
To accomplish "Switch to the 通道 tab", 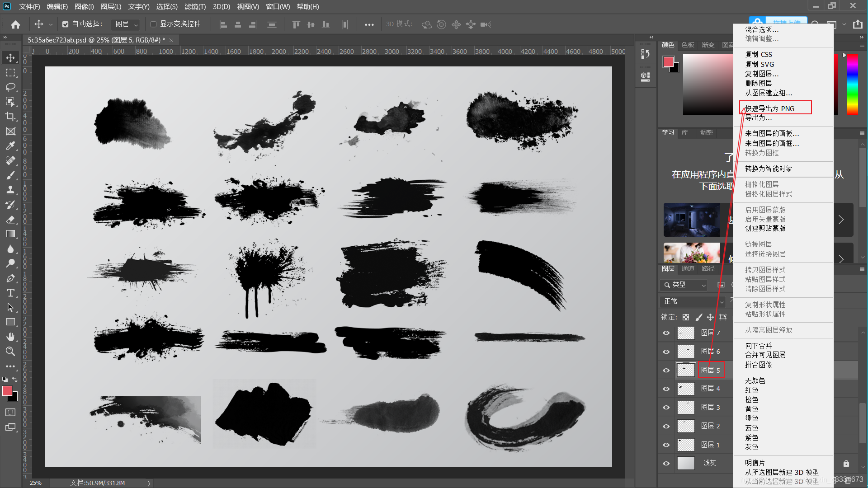I will [688, 268].
